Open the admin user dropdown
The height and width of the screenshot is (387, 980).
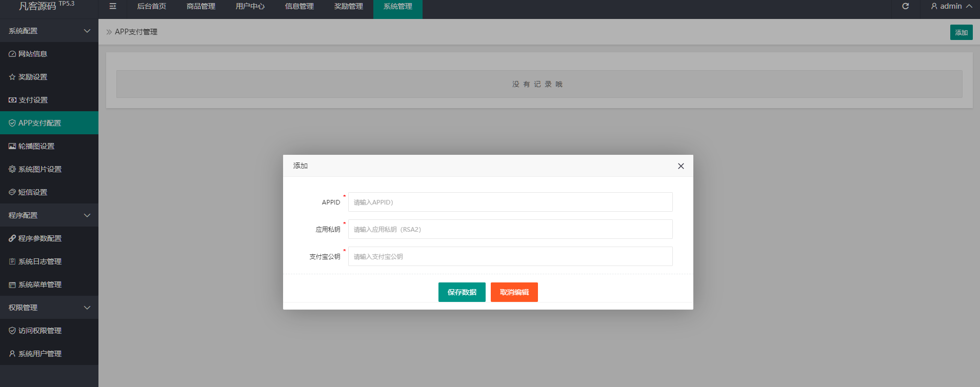pos(951,6)
